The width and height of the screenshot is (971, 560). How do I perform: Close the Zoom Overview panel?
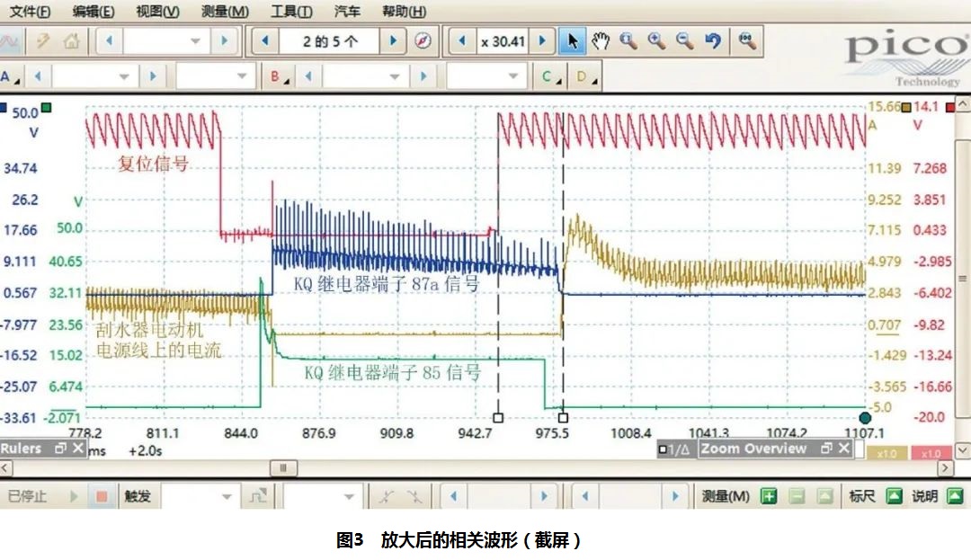click(844, 448)
